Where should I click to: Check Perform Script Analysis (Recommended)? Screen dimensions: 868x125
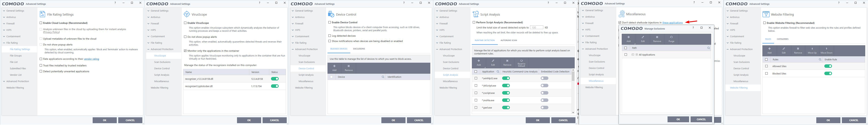[474, 22]
